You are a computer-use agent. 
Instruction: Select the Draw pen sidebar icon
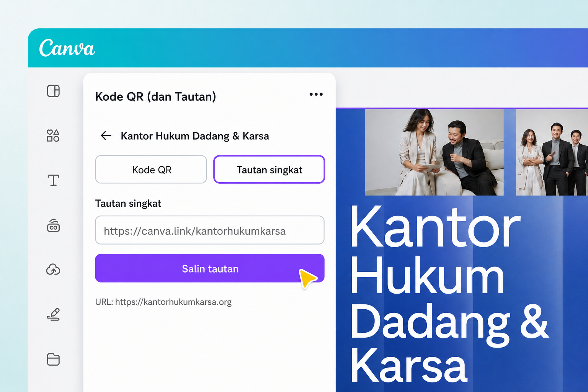tap(53, 314)
